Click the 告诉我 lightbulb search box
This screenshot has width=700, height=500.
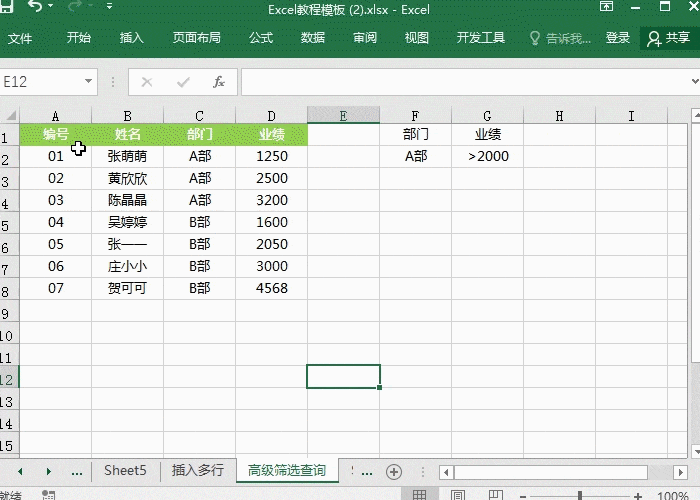point(560,38)
